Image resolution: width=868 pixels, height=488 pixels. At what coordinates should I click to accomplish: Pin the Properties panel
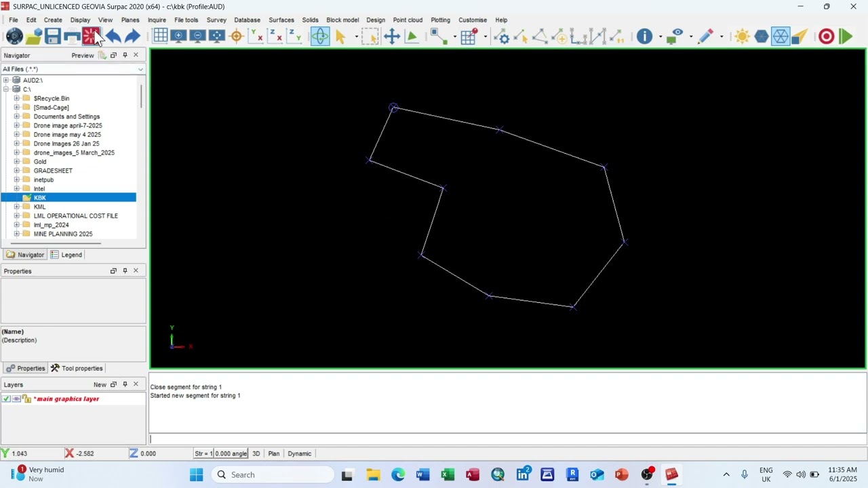(125, 270)
